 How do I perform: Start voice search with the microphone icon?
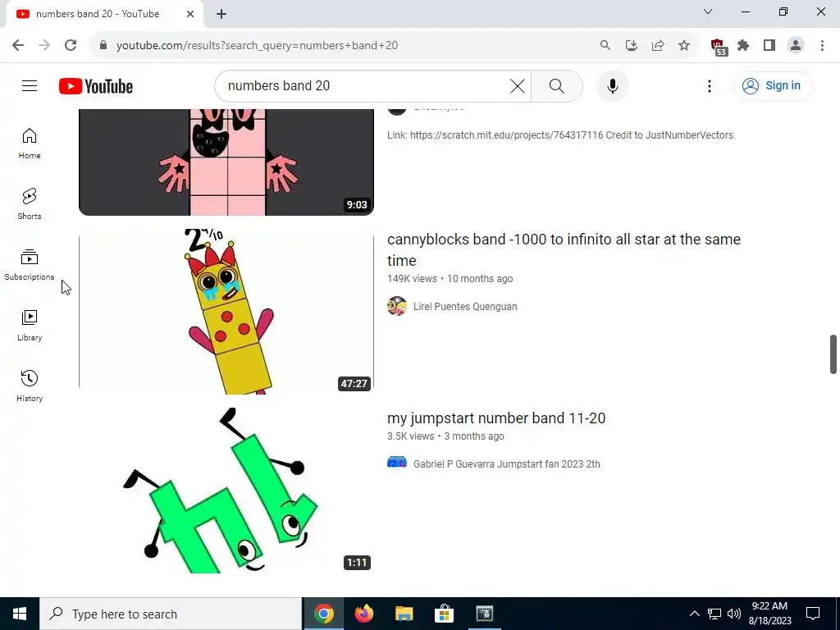point(612,85)
